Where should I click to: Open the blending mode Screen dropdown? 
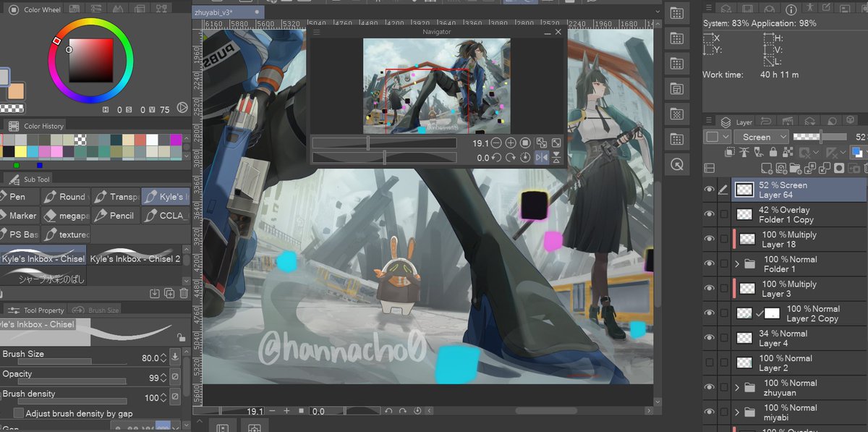tap(761, 137)
